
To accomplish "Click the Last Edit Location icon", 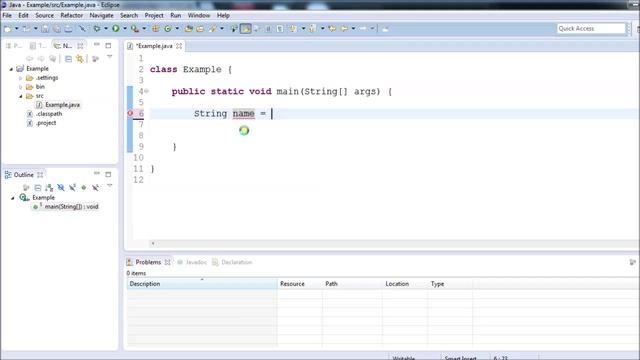I will point(332,29).
